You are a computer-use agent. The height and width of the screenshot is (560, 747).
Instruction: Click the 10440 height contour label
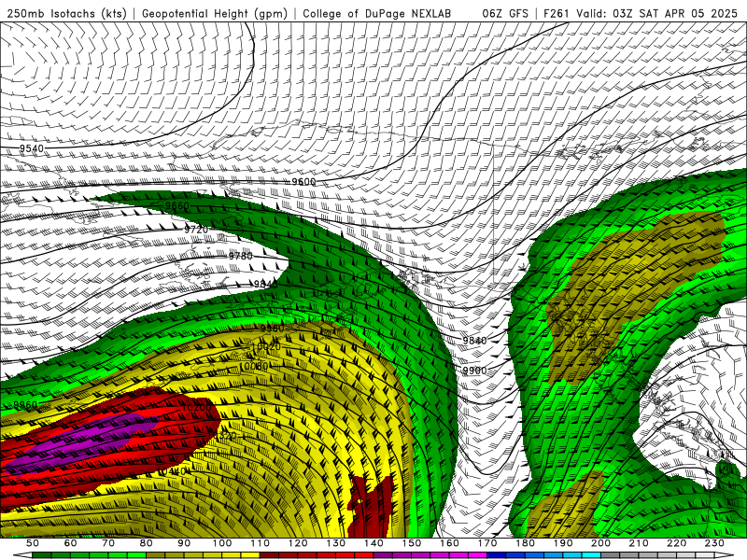[172, 471]
